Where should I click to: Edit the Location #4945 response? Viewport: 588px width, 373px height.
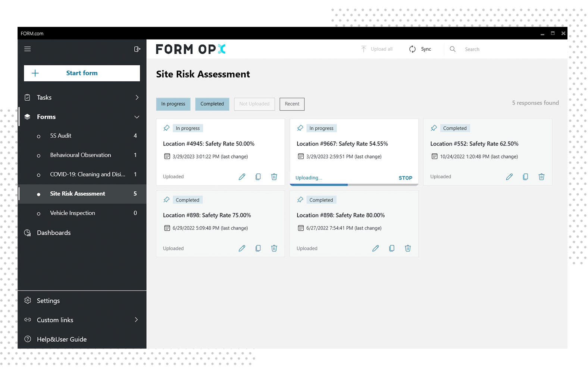tap(242, 177)
